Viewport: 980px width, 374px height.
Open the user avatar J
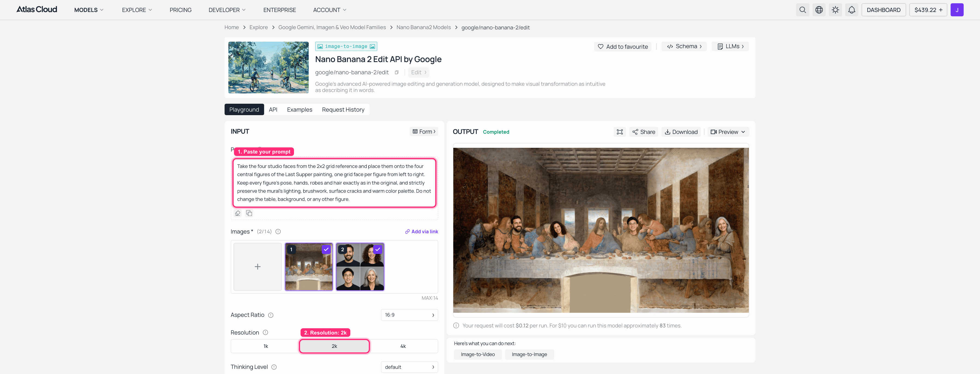point(957,10)
